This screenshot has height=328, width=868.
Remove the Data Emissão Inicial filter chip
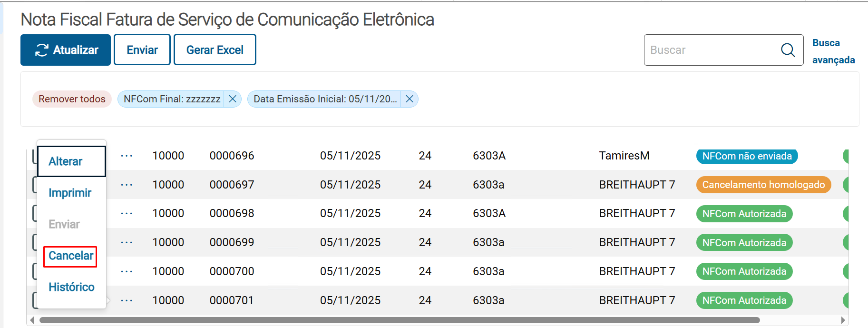[409, 99]
